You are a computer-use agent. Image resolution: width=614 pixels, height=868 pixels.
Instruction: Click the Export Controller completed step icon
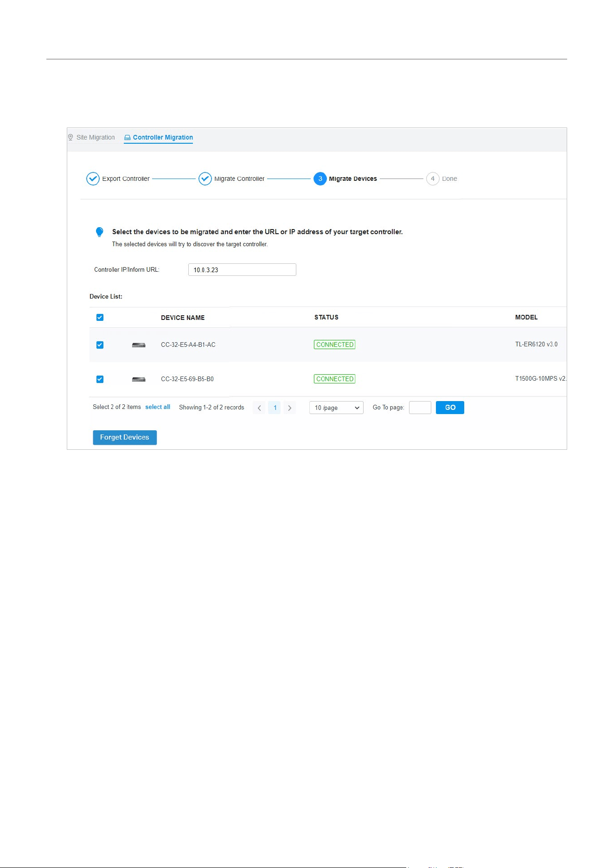click(x=93, y=179)
